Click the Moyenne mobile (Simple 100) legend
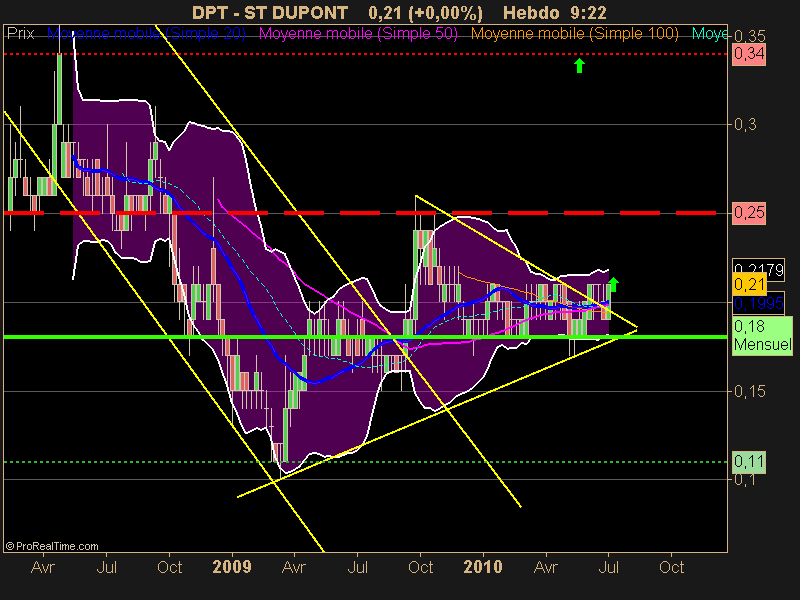This screenshot has height=600, width=800. (x=575, y=34)
